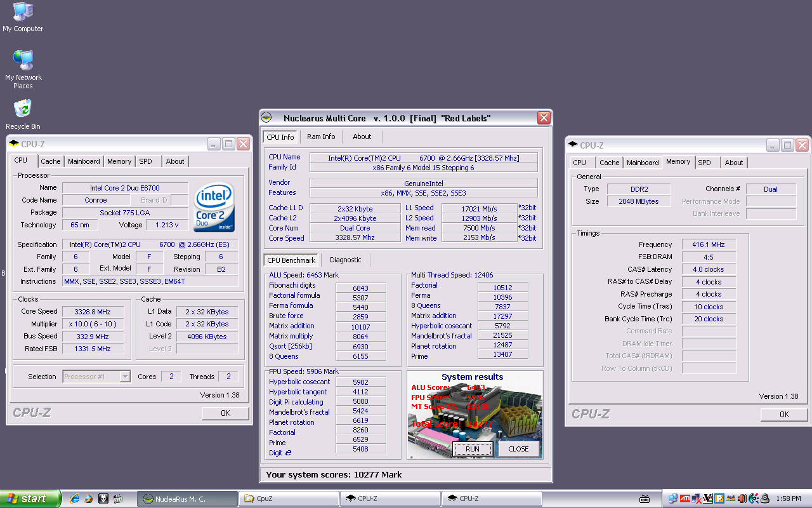Viewport: 812px width, 508px height.
Task: Open SPD tab in right CPU-Z window
Action: coord(705,163)
